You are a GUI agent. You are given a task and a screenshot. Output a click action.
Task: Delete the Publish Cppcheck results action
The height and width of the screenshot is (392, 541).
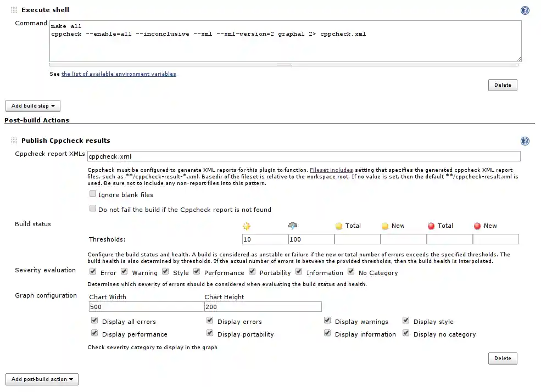tap(502, 359)
